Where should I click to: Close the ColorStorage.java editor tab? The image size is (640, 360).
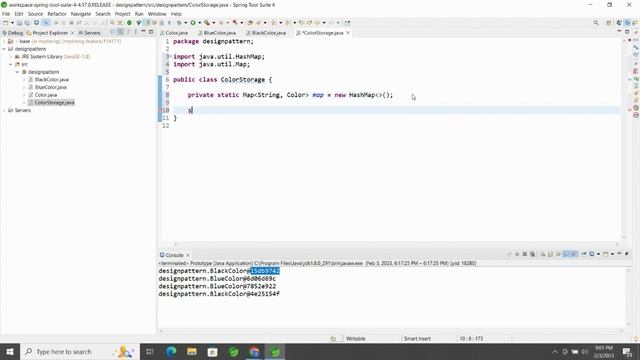tap(348, 33)
